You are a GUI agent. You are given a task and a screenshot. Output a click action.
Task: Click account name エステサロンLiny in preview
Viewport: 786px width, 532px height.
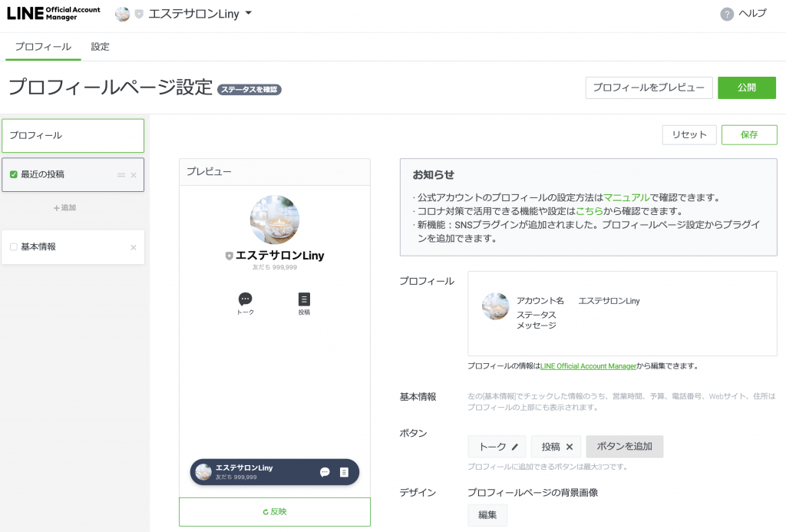[x=279, y=256]
